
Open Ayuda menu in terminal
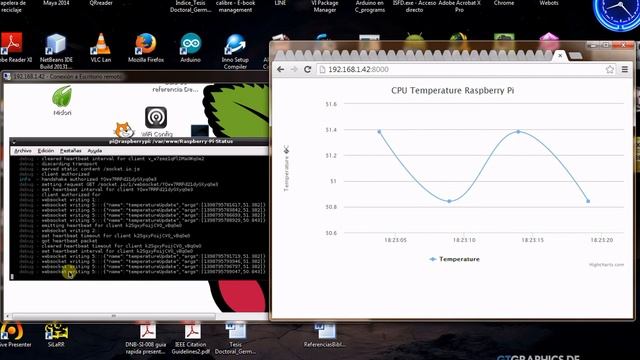[95, 151]
